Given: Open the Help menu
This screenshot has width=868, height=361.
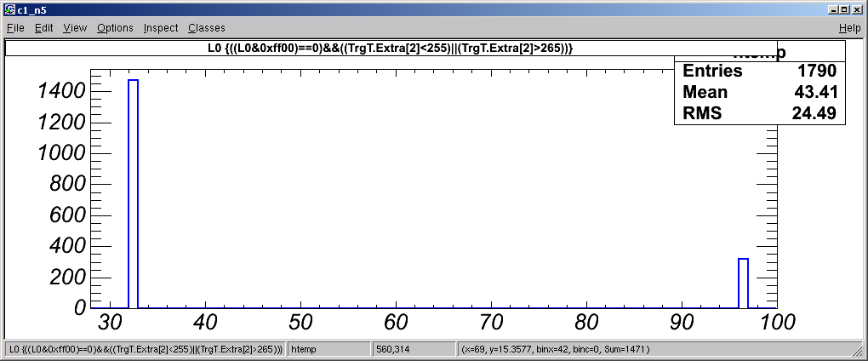Looking at the screenshot, I should (x=850, y=28).
